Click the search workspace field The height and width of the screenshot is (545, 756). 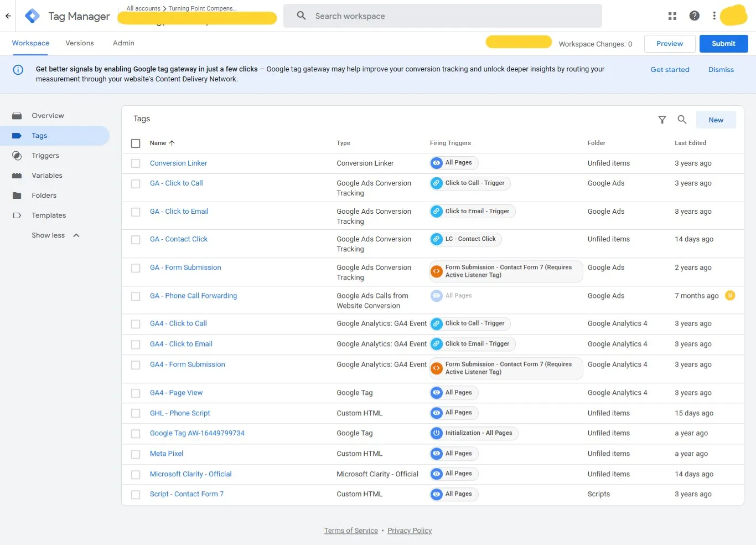pyautogui.click(x=442, y=16)
